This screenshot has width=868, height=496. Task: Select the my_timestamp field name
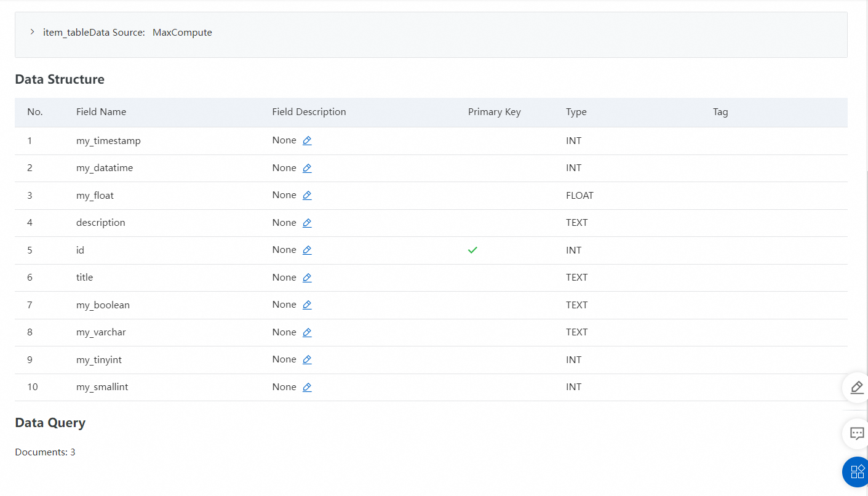point(108,141)
